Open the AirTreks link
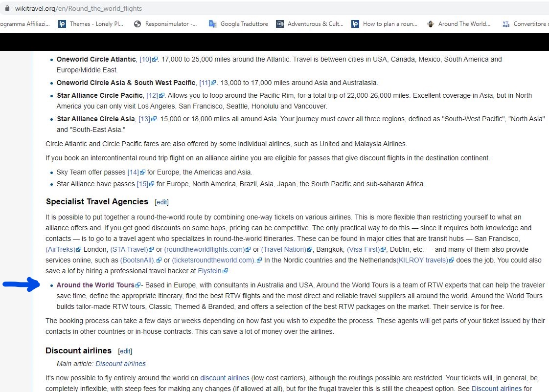549x392 pixels. tap(61, 249)
